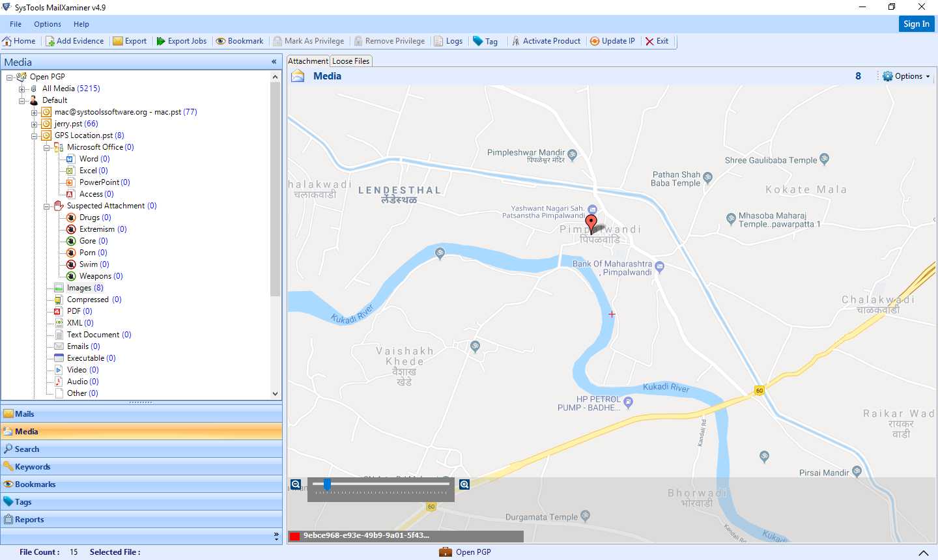Open the Bookmarks navigation section

pyautogui.click(x=141, y=484)
